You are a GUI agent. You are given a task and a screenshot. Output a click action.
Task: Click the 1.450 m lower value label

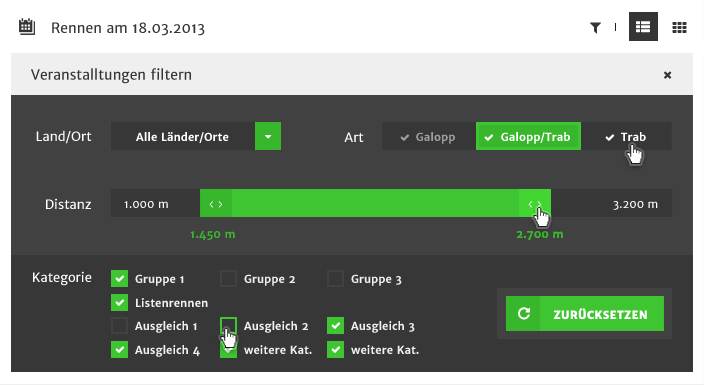tap(213, 235)
